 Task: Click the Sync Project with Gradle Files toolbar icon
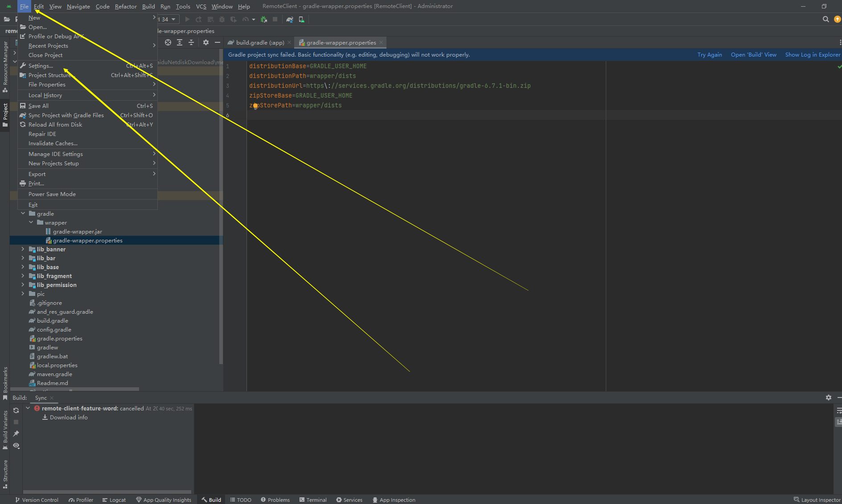(290, 19)
